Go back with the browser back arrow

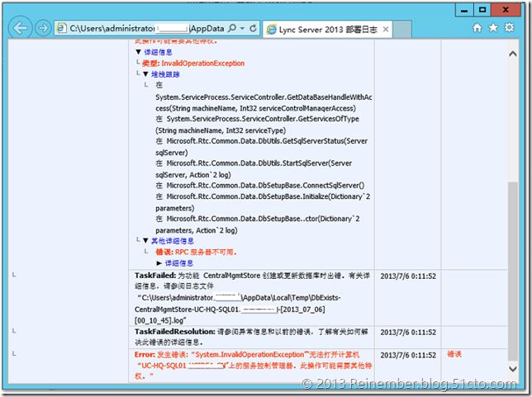tap(20, 28)
